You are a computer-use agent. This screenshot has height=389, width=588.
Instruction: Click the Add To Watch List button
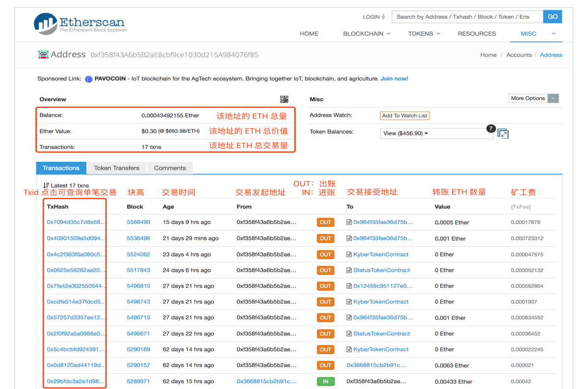404,115
